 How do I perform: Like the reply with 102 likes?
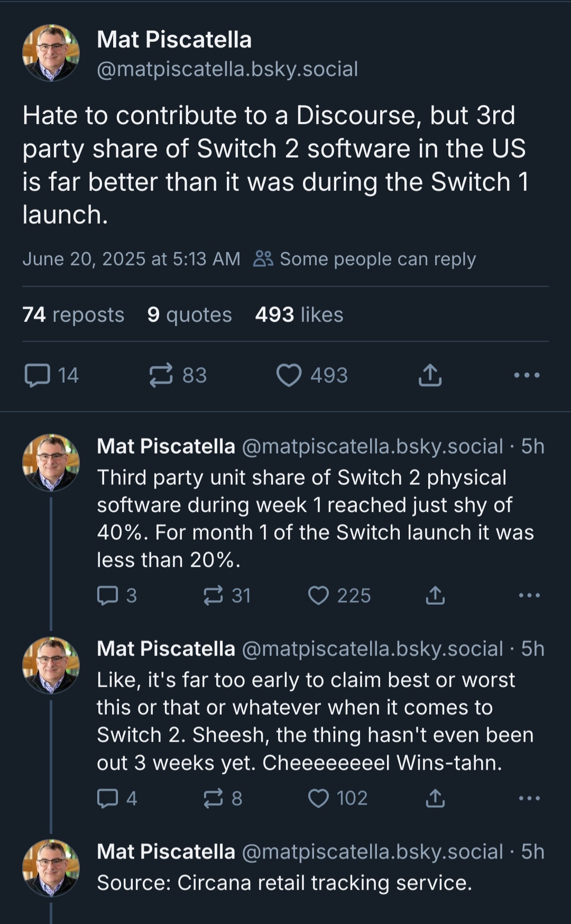click(338, 798)
